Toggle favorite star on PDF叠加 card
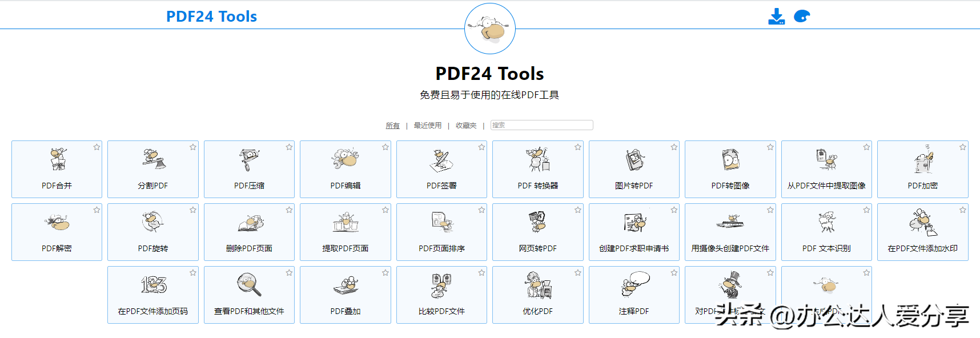 pos(385,273)
